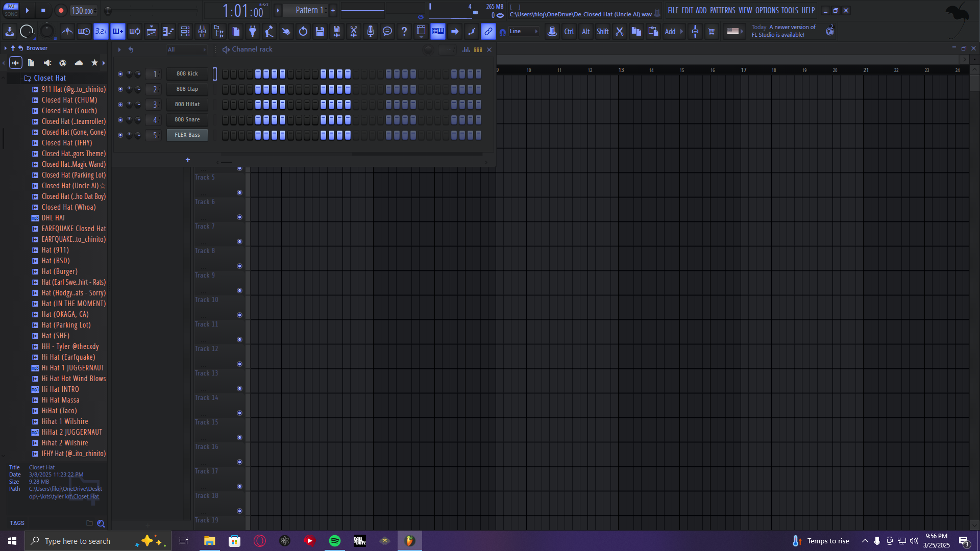Click the shopping cart icon
This screenshot has height=551, width=980.
point(712,32)
